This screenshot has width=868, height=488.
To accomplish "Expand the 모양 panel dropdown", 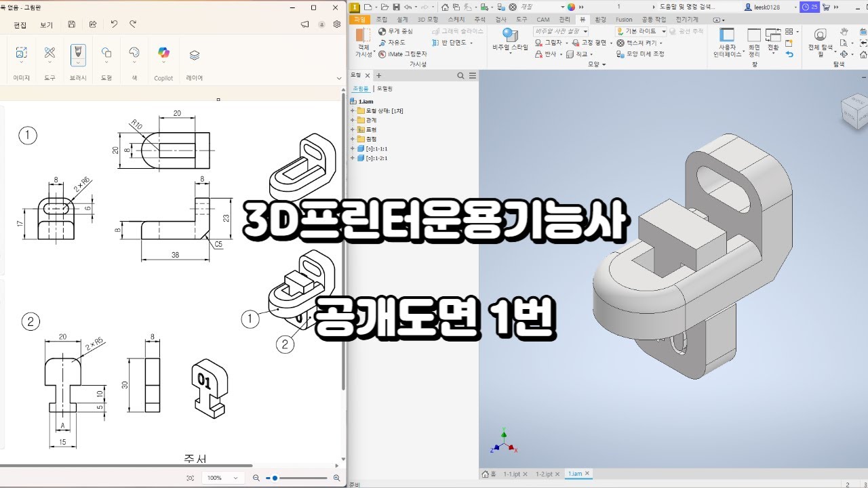I will tap(596, 64).
